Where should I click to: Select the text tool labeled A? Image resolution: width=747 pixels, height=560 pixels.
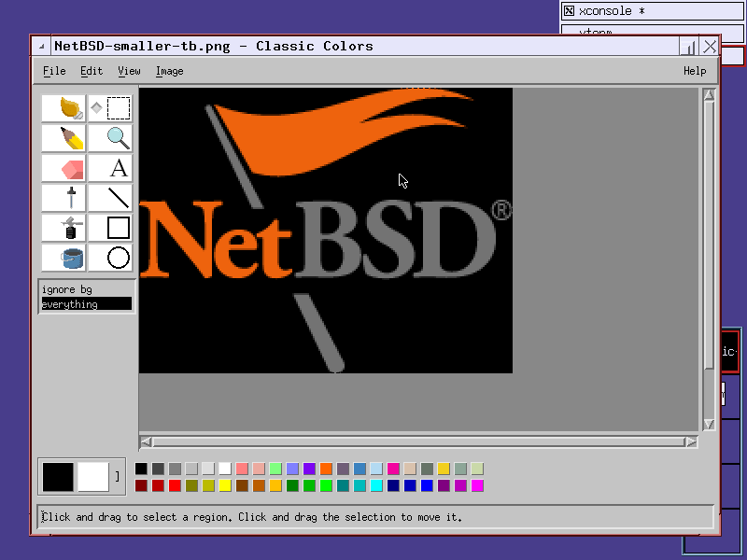pos(110,168)
